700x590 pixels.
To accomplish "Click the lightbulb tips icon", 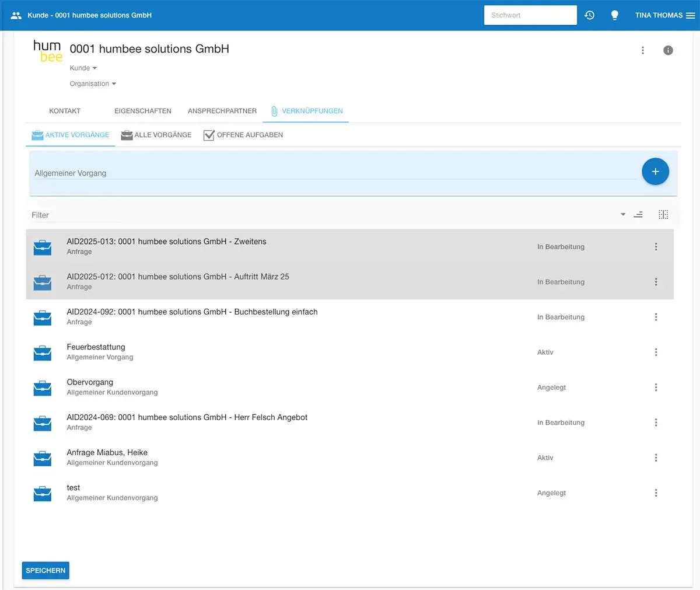I will tap(614, 15).
